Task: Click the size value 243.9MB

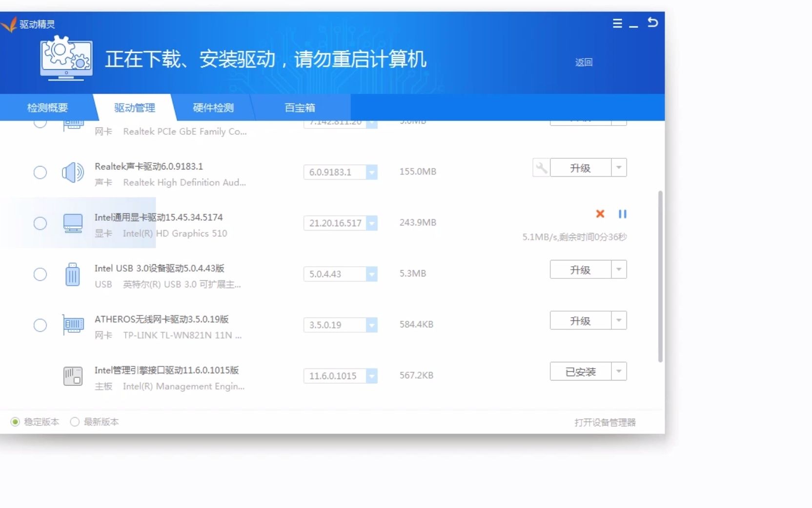Action: tap(418, 222)
